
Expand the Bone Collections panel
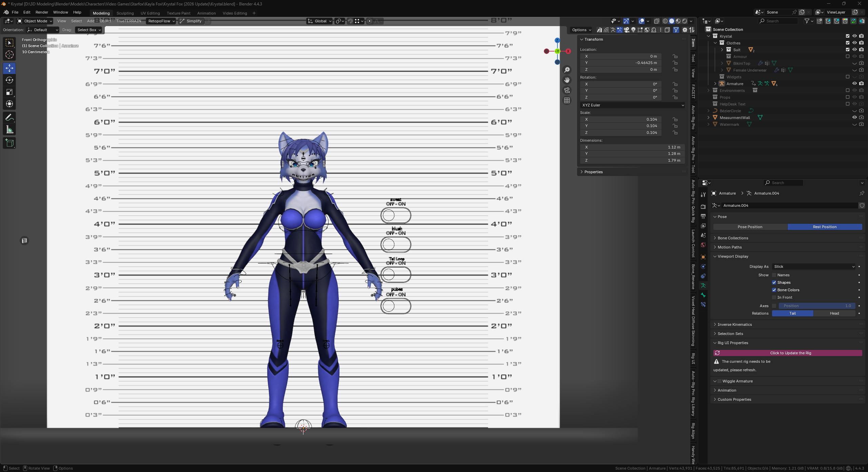[x=733, y=238]
